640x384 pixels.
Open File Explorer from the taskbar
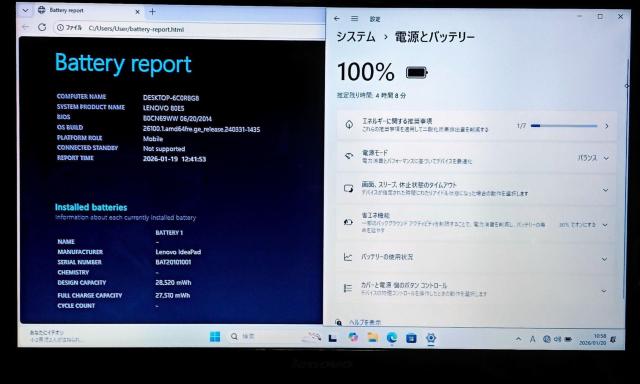point(373,337)
